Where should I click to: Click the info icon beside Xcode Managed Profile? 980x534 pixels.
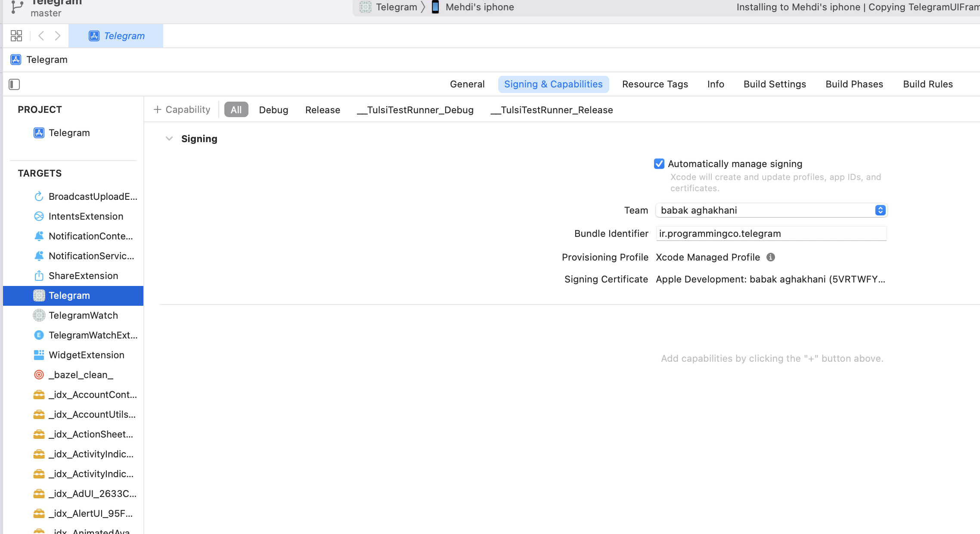tap(771, 257)
